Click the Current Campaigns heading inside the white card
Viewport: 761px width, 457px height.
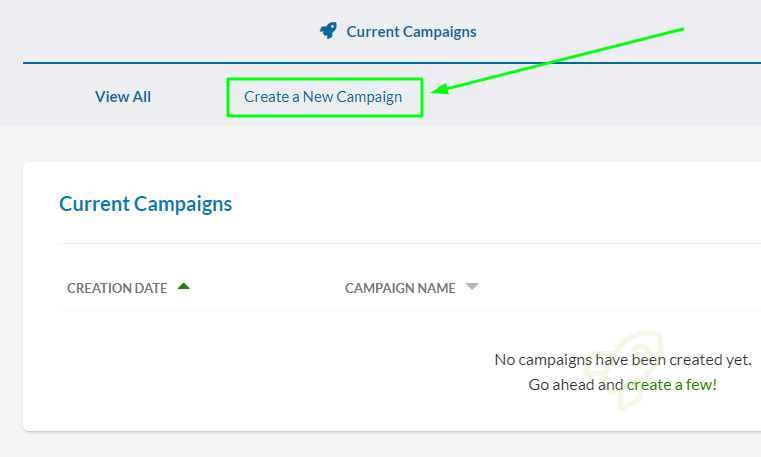[x=145, y=204]
